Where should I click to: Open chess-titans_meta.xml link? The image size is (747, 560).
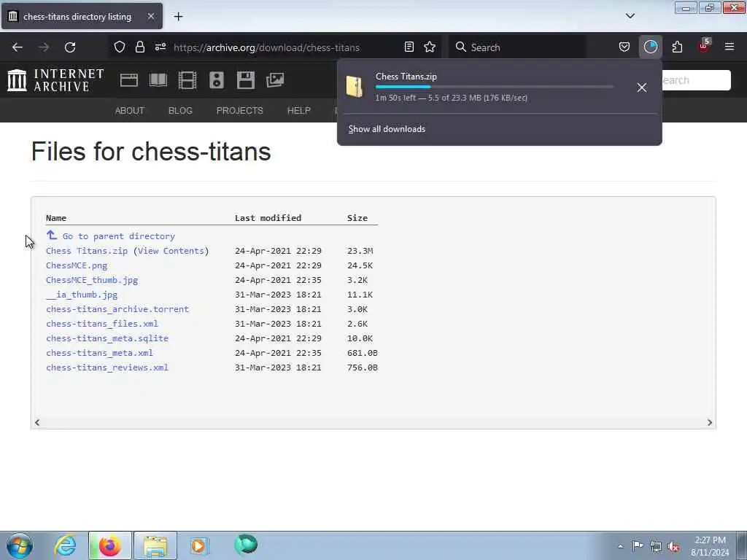99,353
